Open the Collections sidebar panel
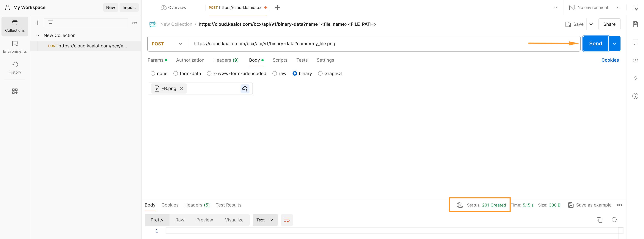This screenshot has height=239, width=644. click(x=15, y=26)
